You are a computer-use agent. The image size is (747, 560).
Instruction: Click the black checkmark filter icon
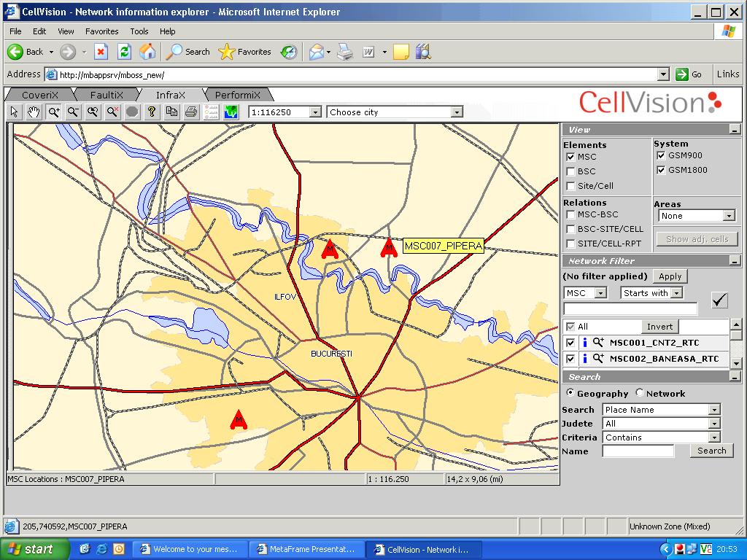(x=719, y=300)
